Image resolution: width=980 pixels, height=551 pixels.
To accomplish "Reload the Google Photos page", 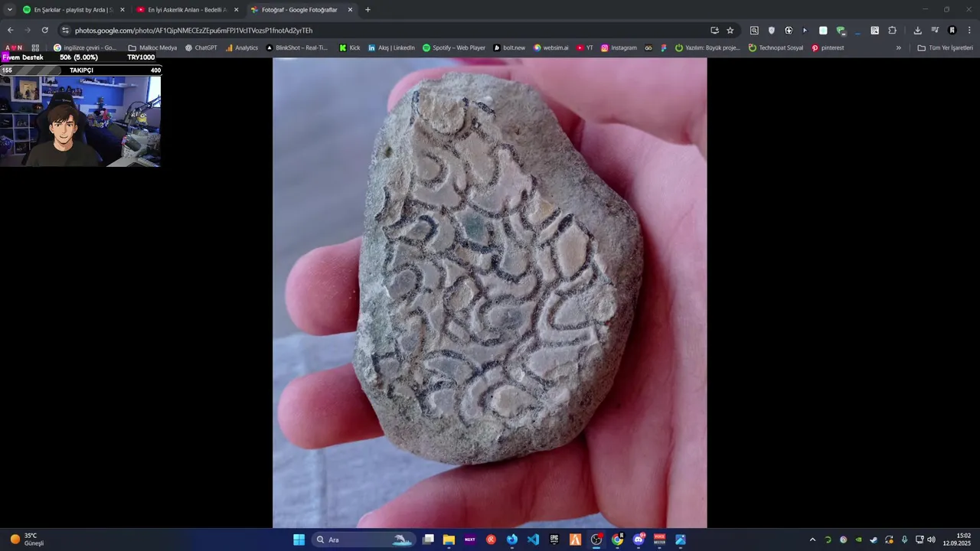I will (x=44, y=30).
